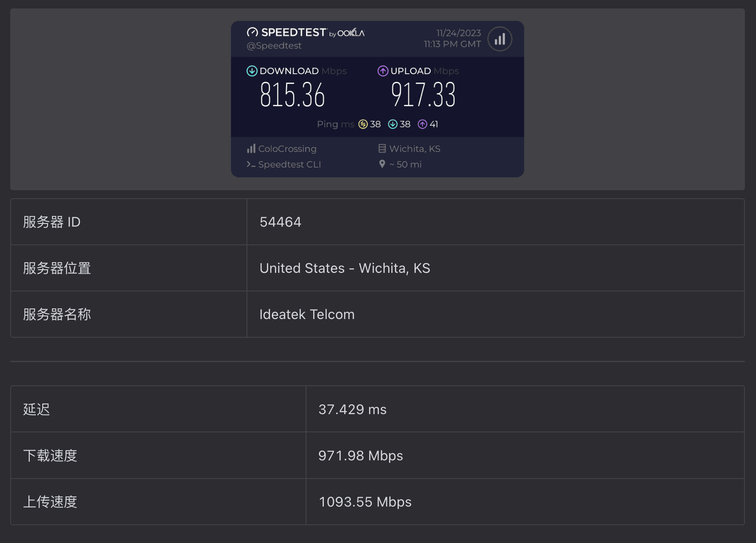
Task: Click the 815.36 download result
Action: (x=292, y=95)
